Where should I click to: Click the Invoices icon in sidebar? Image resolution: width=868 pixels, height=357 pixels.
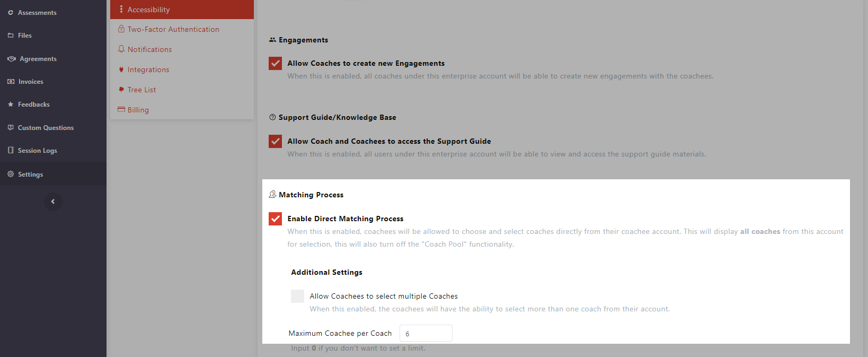(x=11, y=82)
